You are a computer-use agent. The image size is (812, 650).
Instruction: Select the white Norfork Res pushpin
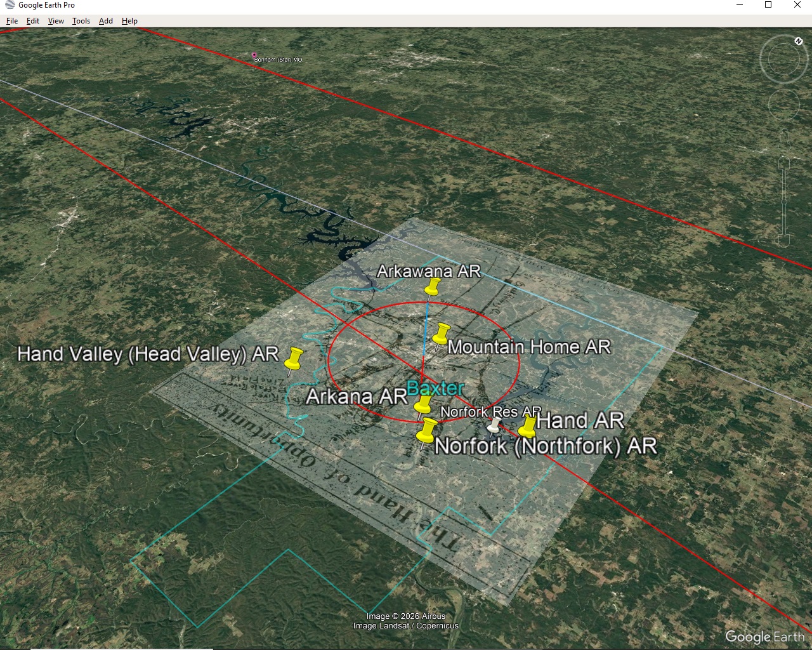[494, 425]
